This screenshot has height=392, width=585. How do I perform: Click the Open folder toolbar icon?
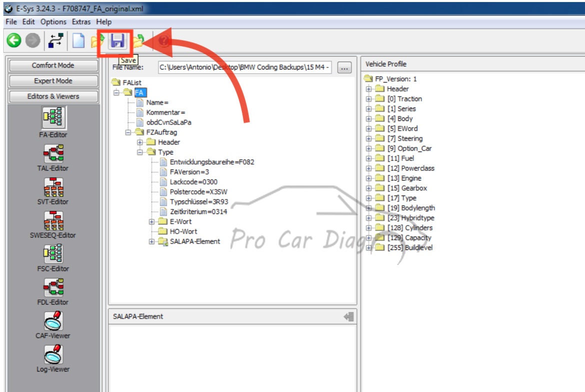click(x=97, y=40)
